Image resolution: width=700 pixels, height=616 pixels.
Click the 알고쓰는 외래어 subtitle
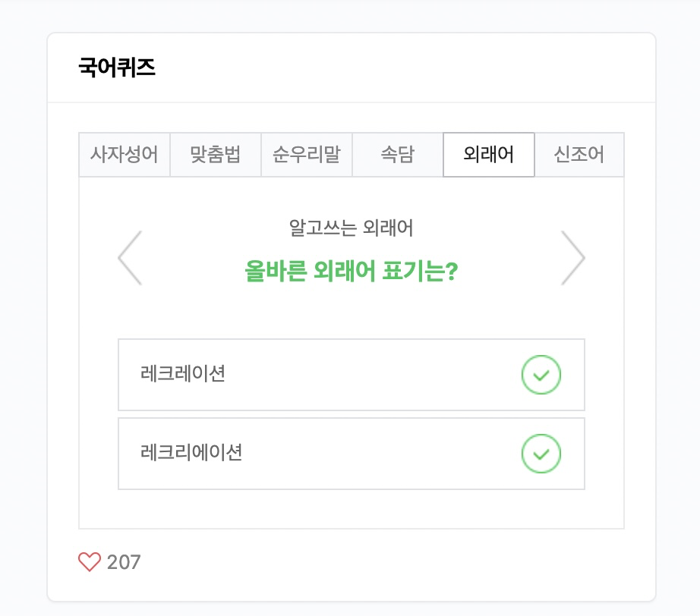pos(352,228)
